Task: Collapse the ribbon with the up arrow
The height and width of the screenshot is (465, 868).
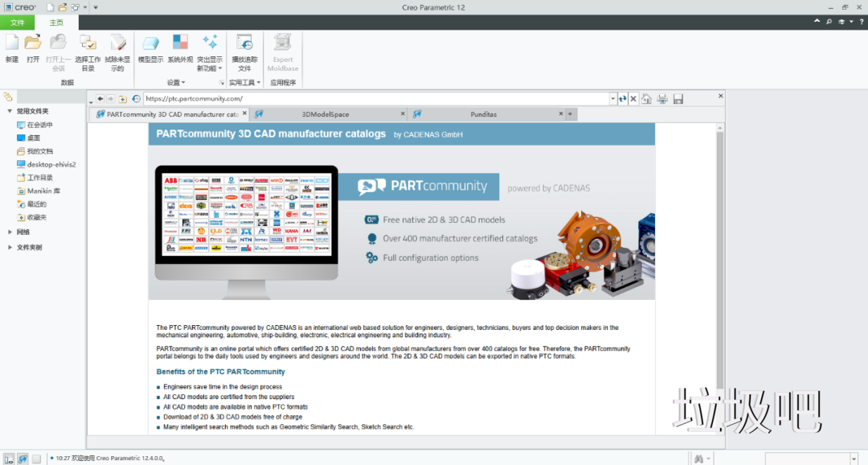Action: [817, 22]
